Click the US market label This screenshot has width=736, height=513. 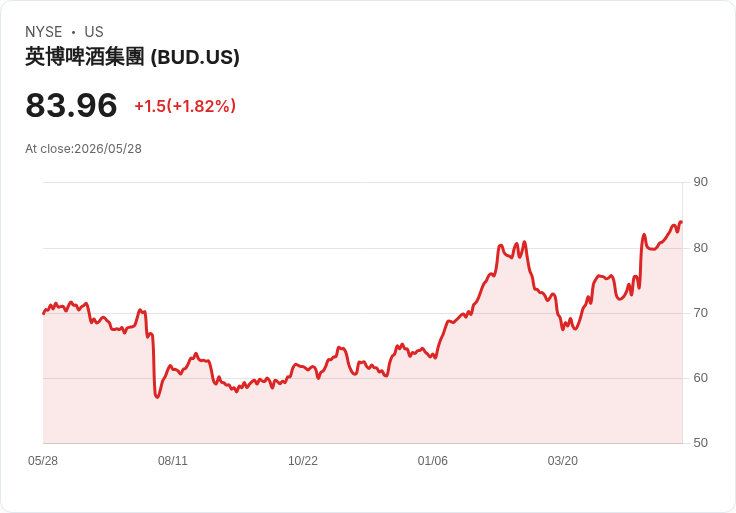coord(94,32)
